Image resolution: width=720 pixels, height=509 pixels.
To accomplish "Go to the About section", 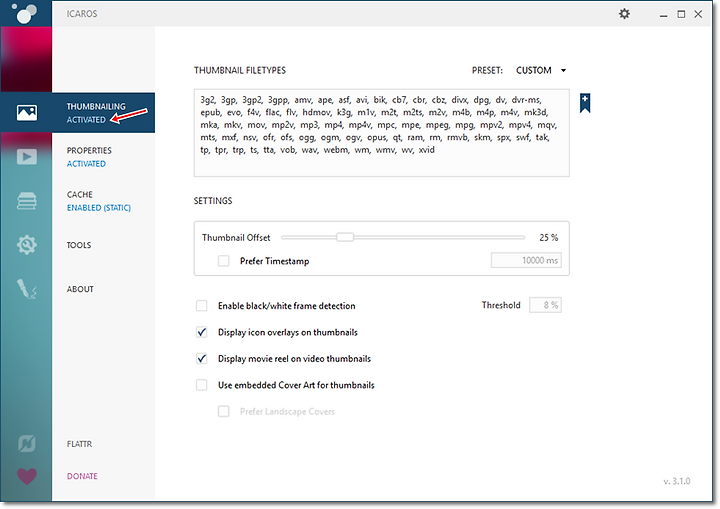I will (x=80, y=289).
